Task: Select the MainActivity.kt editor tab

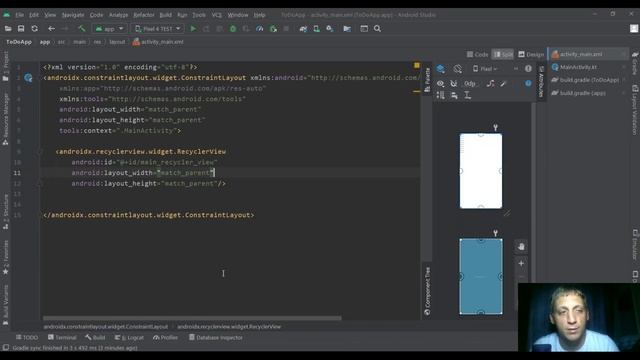Action: (x=588, y=67)
